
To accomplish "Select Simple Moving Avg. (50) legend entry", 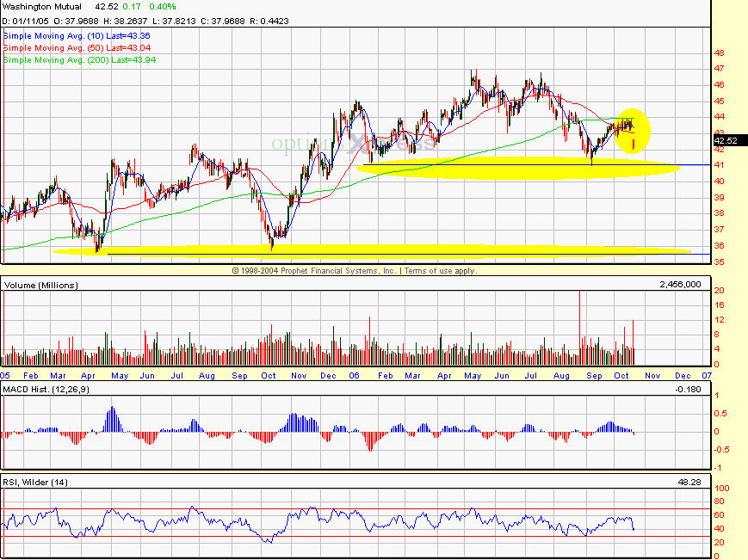I will point(77,47).
